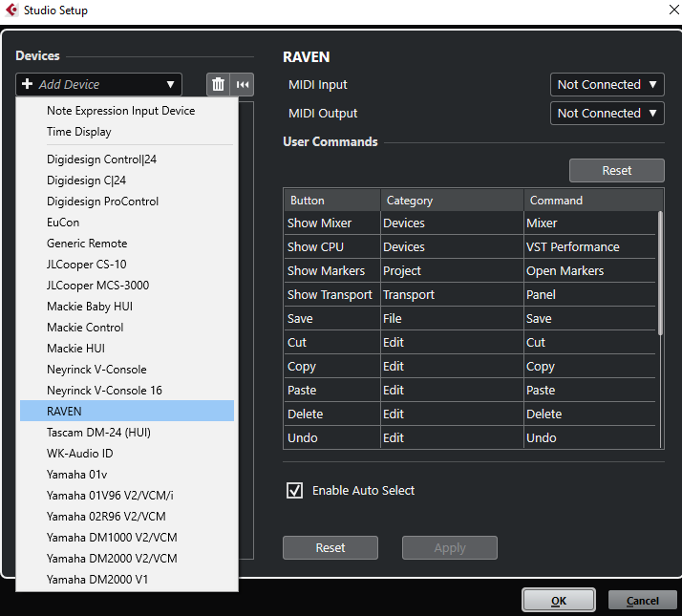682x616 pixels.
Task: Select Note Expression Input Device
Action: click(120, 111)
